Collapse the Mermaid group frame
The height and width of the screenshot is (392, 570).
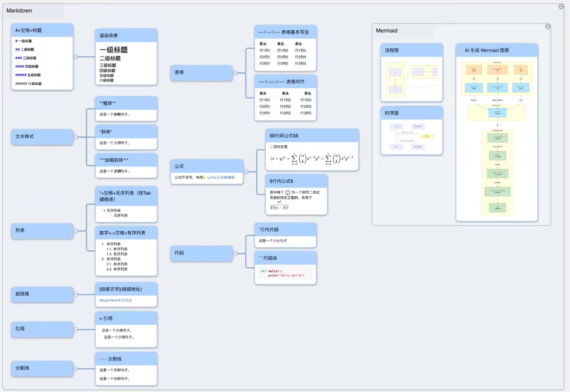[548, 27]
